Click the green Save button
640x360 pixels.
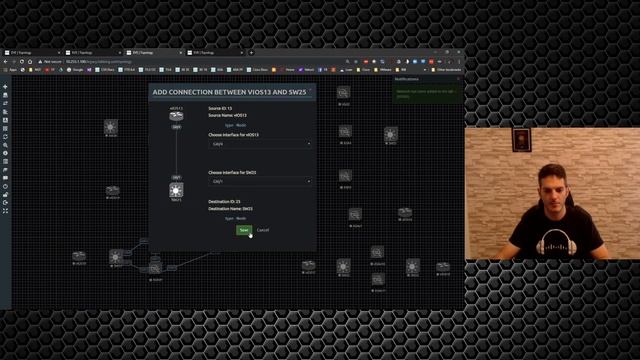pyautogui.click(x=244, y=230)
